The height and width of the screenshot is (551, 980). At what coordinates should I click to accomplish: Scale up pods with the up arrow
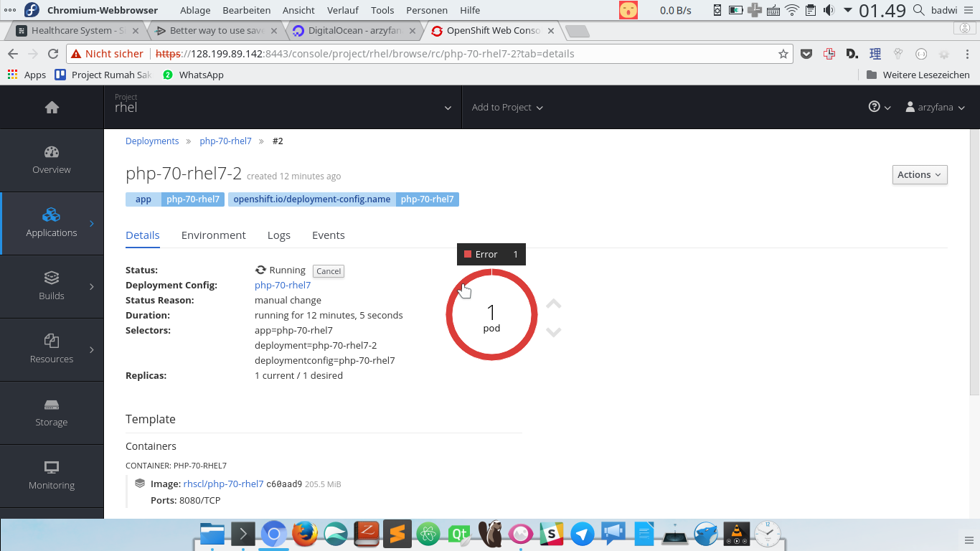point(553,303)
